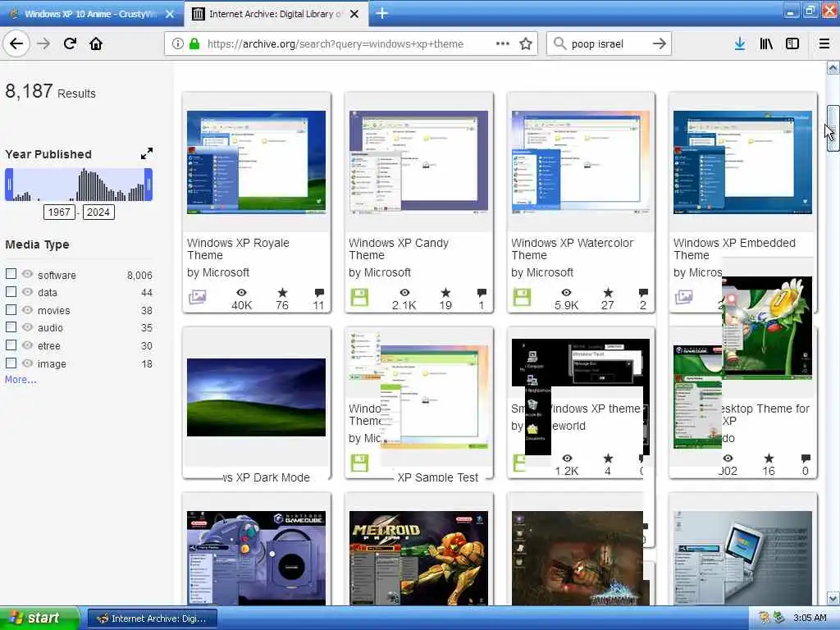Viewport: 840px width, 630px height.
Task: Click the page scrollbar up arrow
Action: click(x=833, y=67)
